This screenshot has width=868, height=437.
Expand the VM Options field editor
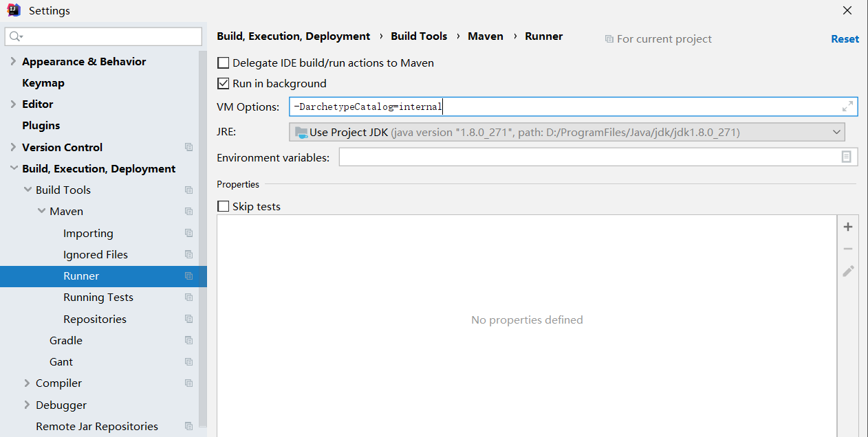848,107
